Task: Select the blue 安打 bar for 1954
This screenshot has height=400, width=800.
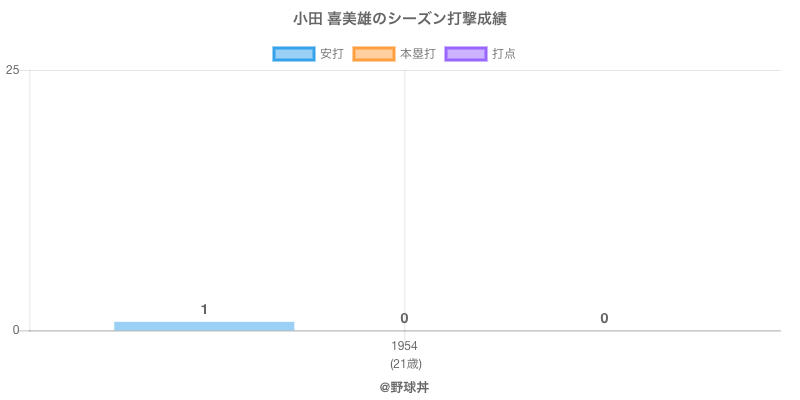Action: tap(204, 326)
